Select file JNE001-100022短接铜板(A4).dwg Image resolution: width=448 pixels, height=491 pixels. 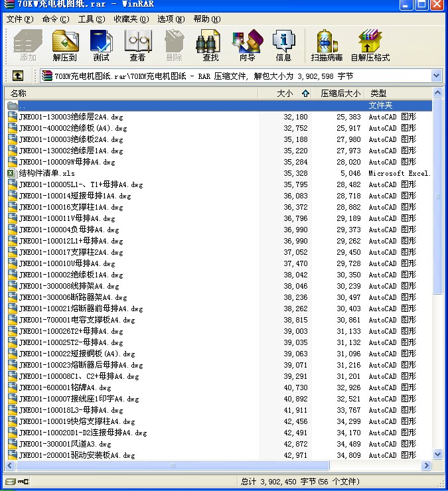(x=77, y=354)
